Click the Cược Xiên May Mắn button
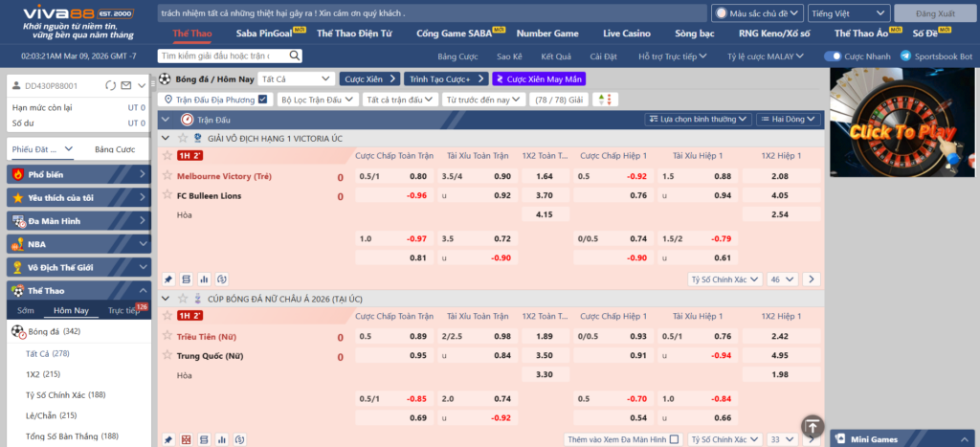The height and width of the screenshot is (447, 980). coord(538,79)
